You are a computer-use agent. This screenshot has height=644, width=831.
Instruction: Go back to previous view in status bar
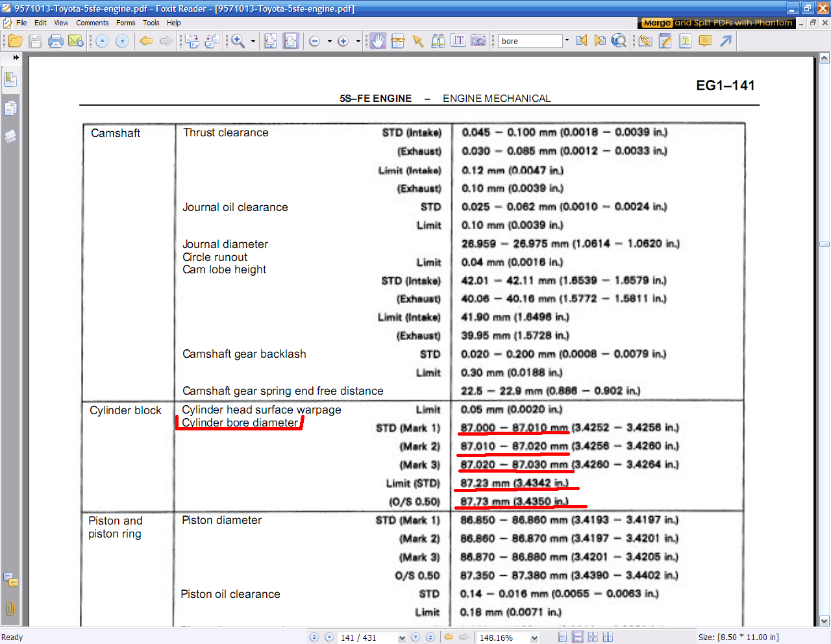448,638
